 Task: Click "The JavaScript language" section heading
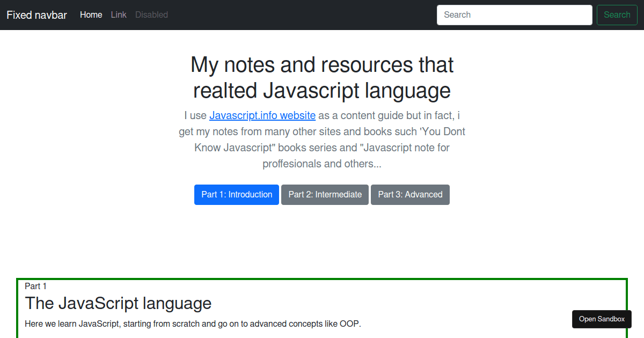pos(118,304)
